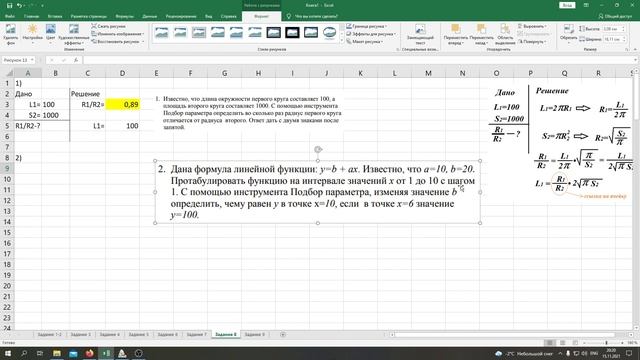Open the Формулы ribbon tab
640x360 pixels.
click(x=124, y=16)
